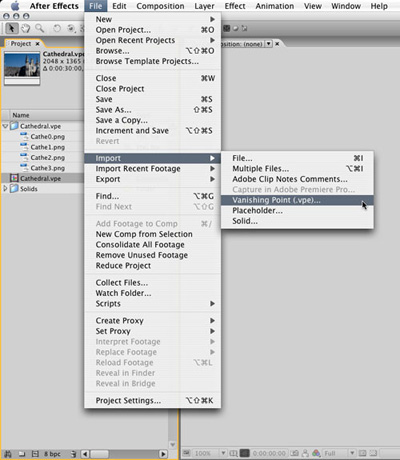Create a new folder in Project panel

(22, 454)
